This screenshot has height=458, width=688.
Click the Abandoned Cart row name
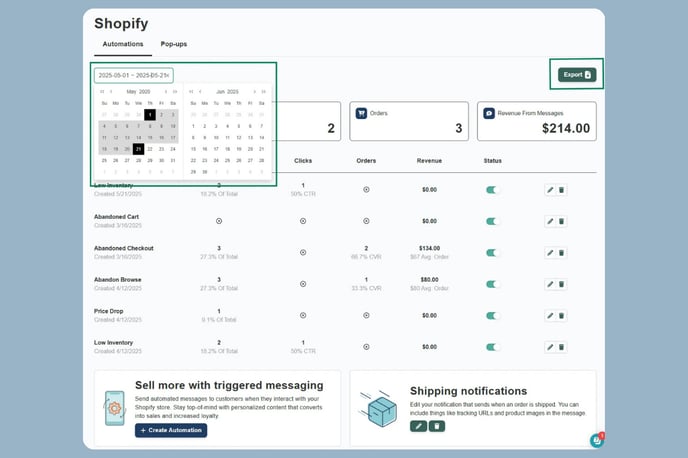(116, 217)
